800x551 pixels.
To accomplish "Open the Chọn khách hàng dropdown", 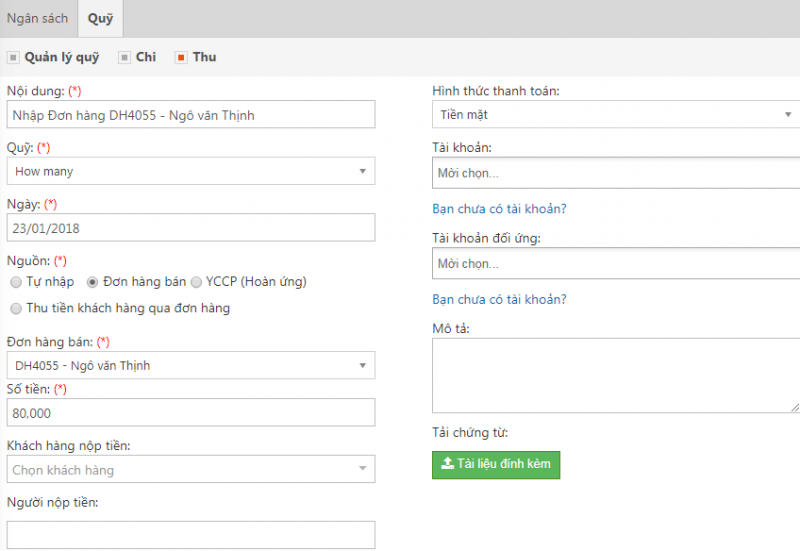I will click(191, 469).
